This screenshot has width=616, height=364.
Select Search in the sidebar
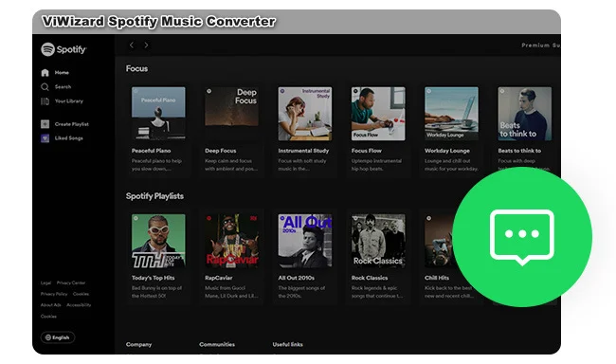[63, 87]
